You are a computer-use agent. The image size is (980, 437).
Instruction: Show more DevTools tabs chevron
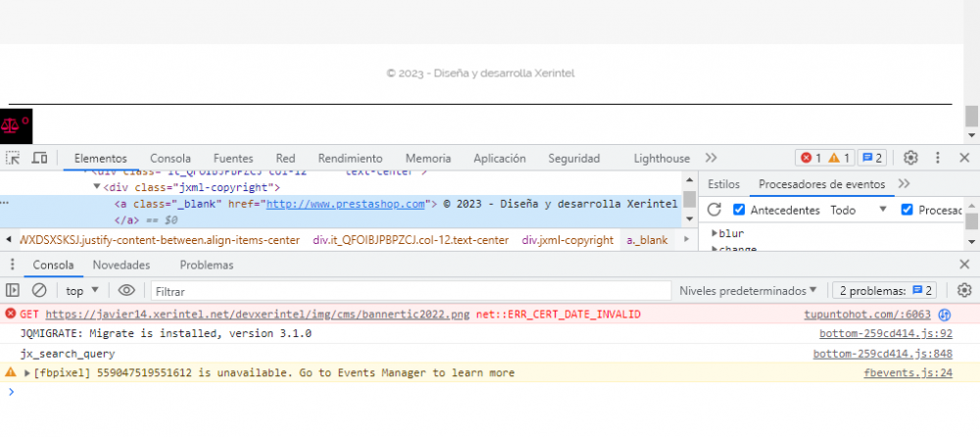[x=711, y=158]
